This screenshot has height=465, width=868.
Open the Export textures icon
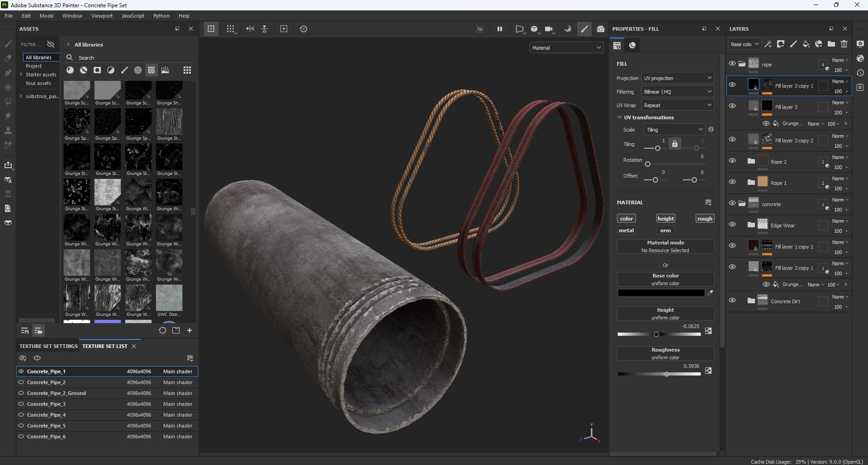tap(8, 165)
